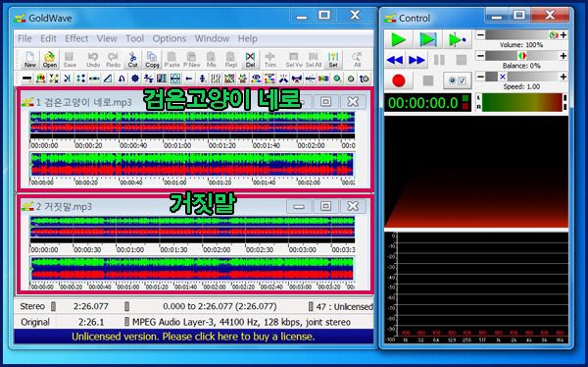Click the Copy toolbar icon
The image size is (588, 367).
coord(152,59)
